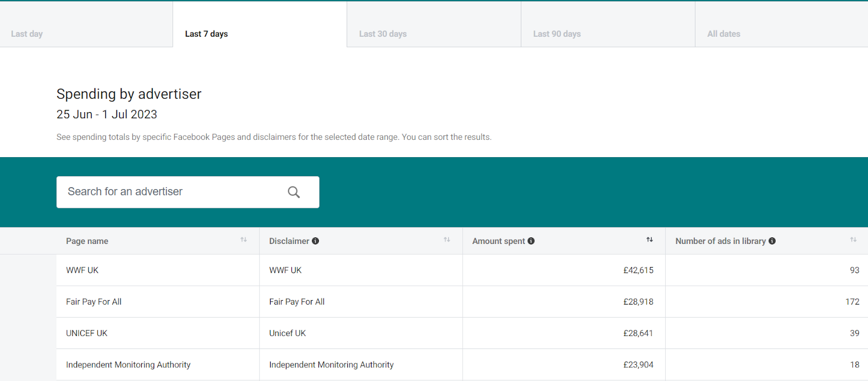The width and height of the screenshot is (868, 381).
Task: Sort by Amount spent arrows icon
Action: click(650, 240)
